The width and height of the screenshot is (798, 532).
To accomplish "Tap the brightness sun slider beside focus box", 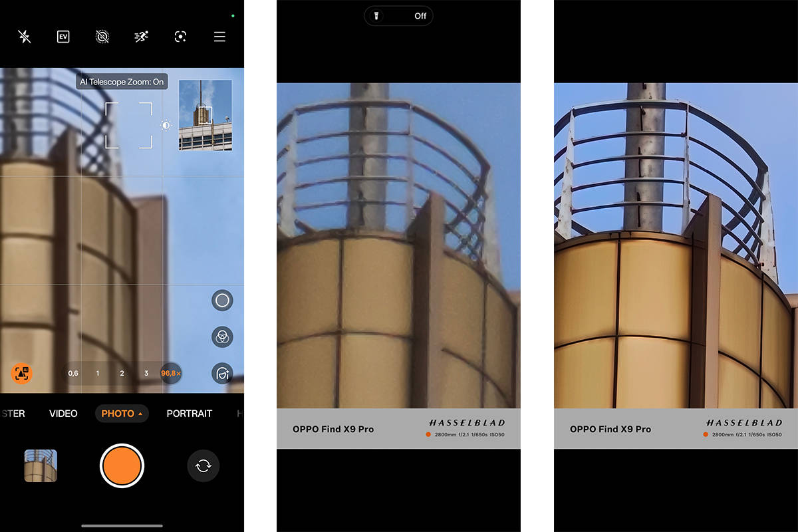I will [x=166, y=125].
